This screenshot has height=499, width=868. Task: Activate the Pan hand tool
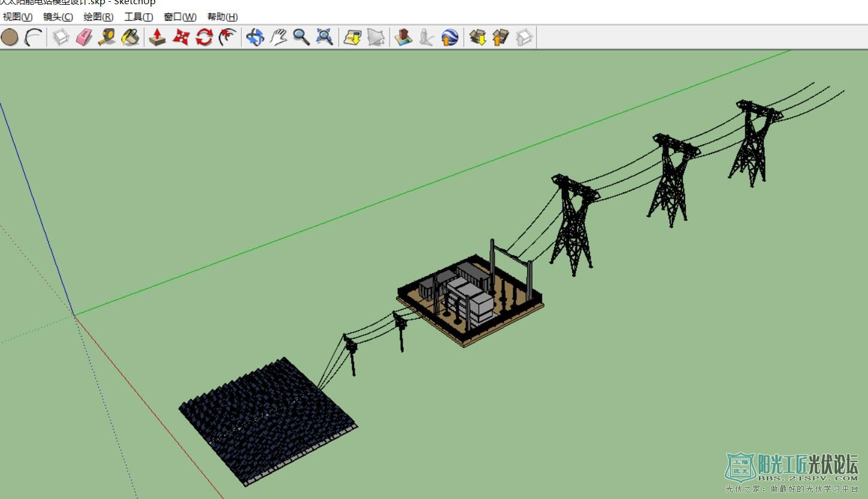coord(279,37)
